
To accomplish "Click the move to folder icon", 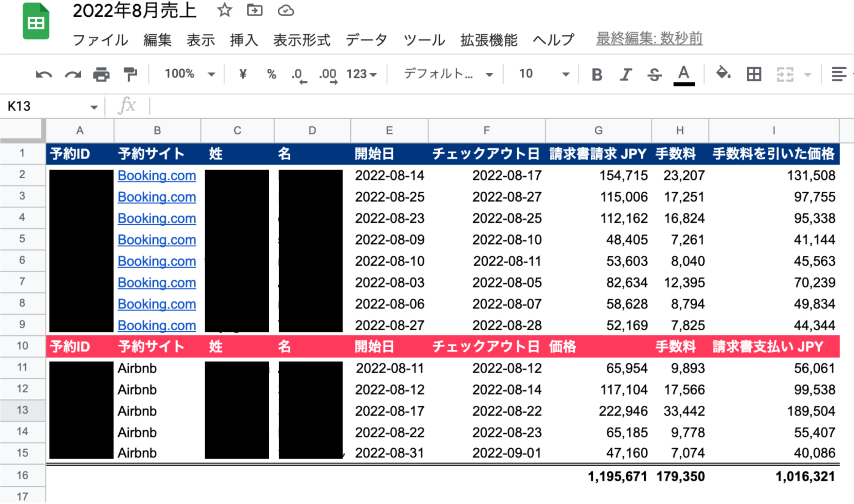I will 255,10.
